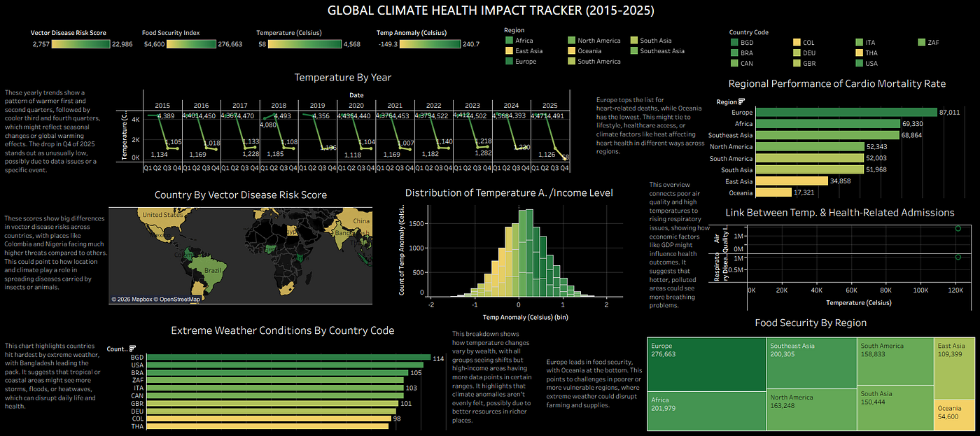Highlight CAN in Country Code legend
This screenshot has width=980, height=436.
pyautogui.click(x=733, y=63)
